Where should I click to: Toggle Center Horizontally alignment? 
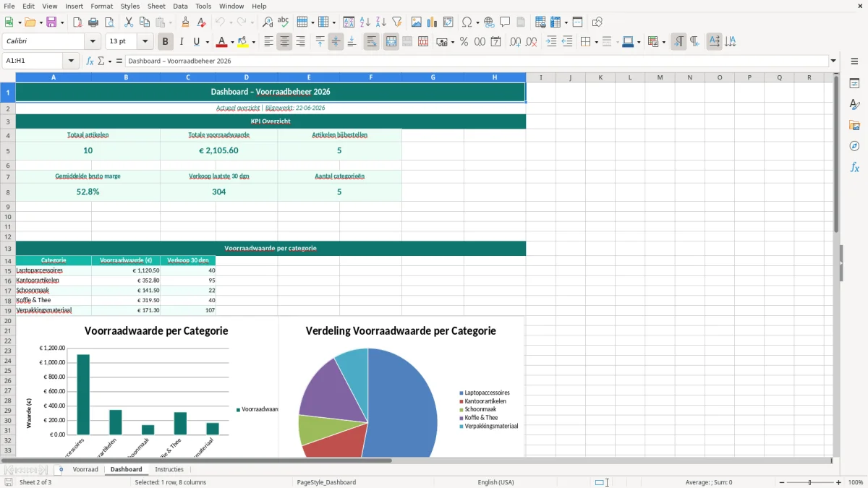point(284,42)
